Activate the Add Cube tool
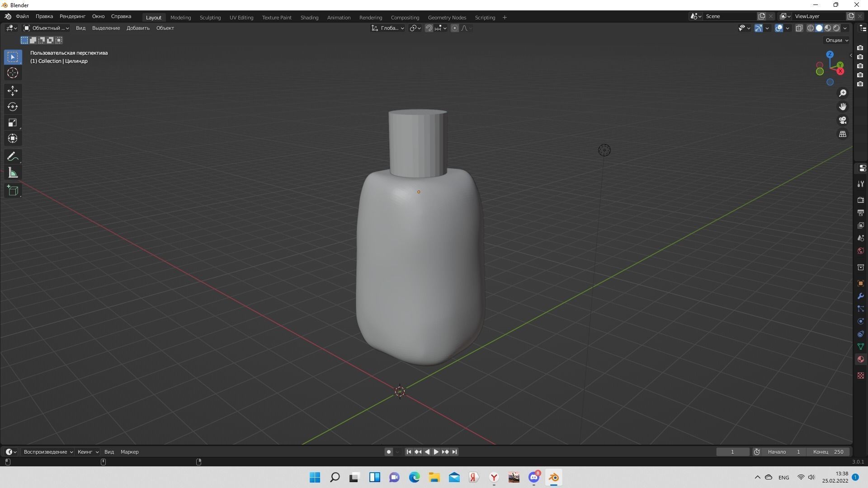This screenshot has width=868, height=488. 13,190
